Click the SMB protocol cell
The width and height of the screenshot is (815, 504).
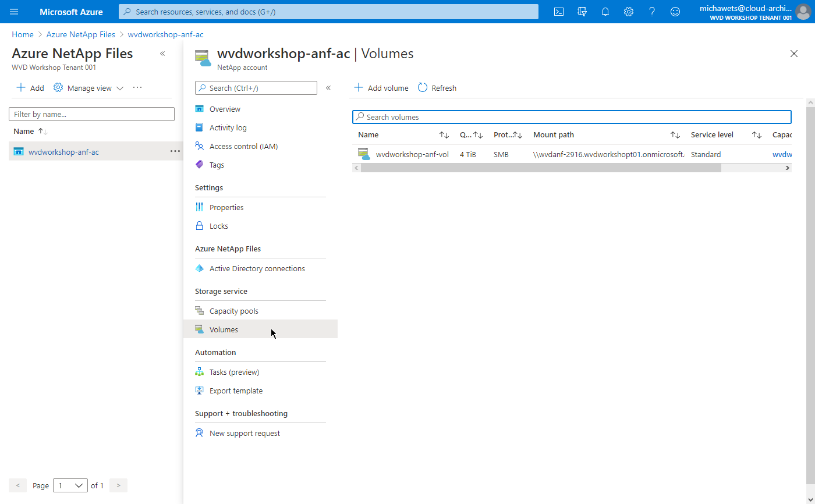[501, 154]
